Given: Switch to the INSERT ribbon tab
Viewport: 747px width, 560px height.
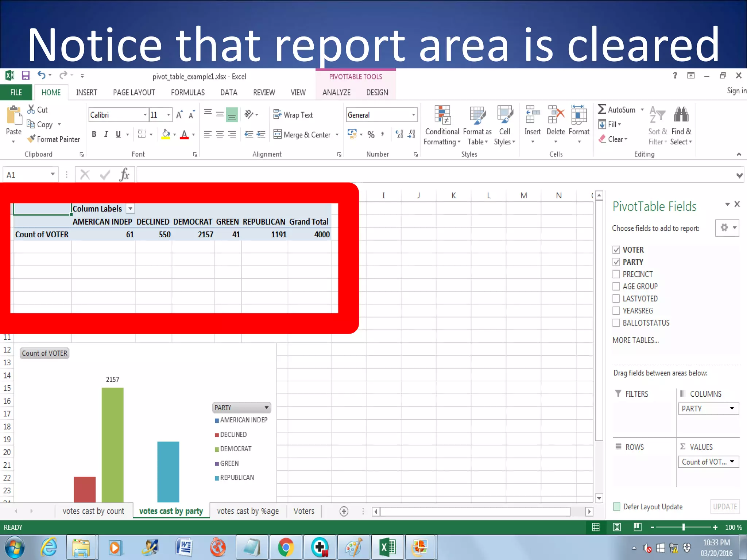Looking at the screenshot, I should pyautogui.click(x=86, y=92).
